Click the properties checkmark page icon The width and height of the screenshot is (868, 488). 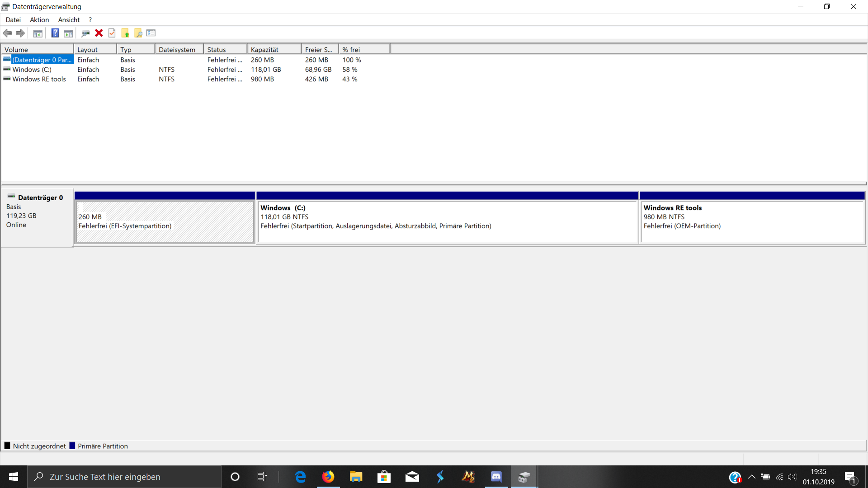[112, 33]
